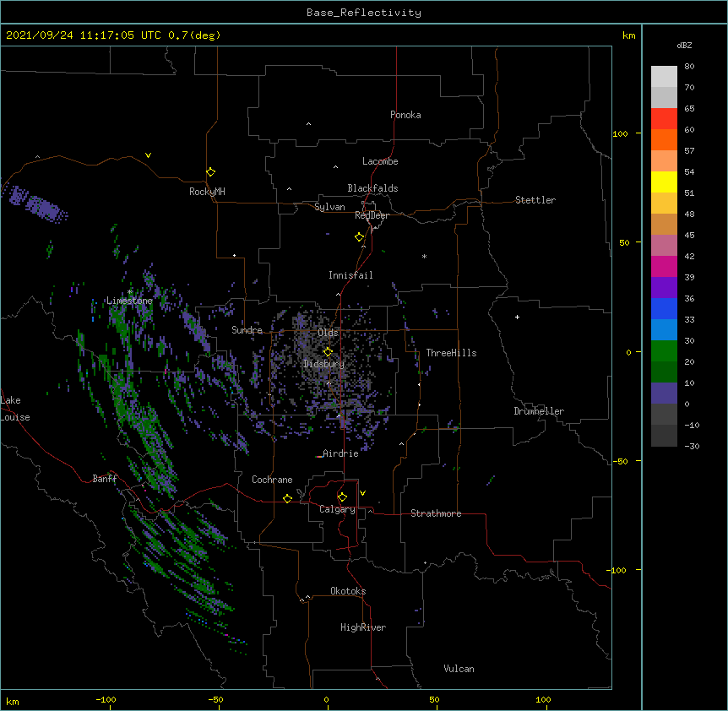Click the Drumheller town label
This screenshot has height=711, width=728.
[539, 411]
